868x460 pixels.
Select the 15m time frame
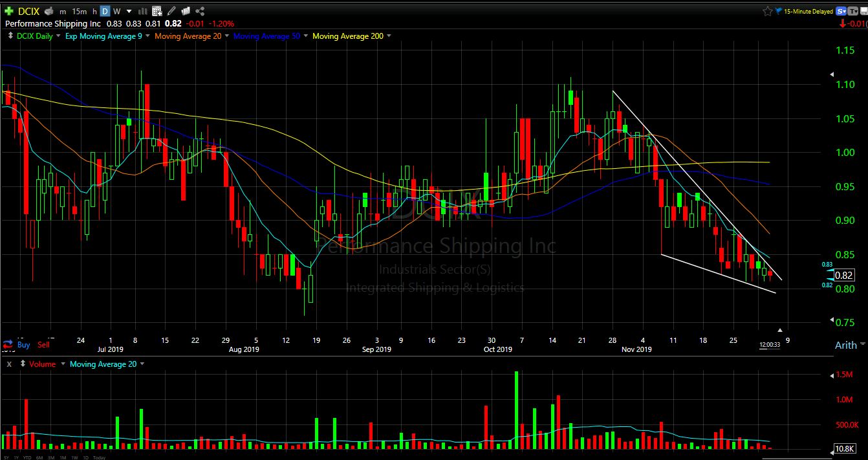click(80, 12)
